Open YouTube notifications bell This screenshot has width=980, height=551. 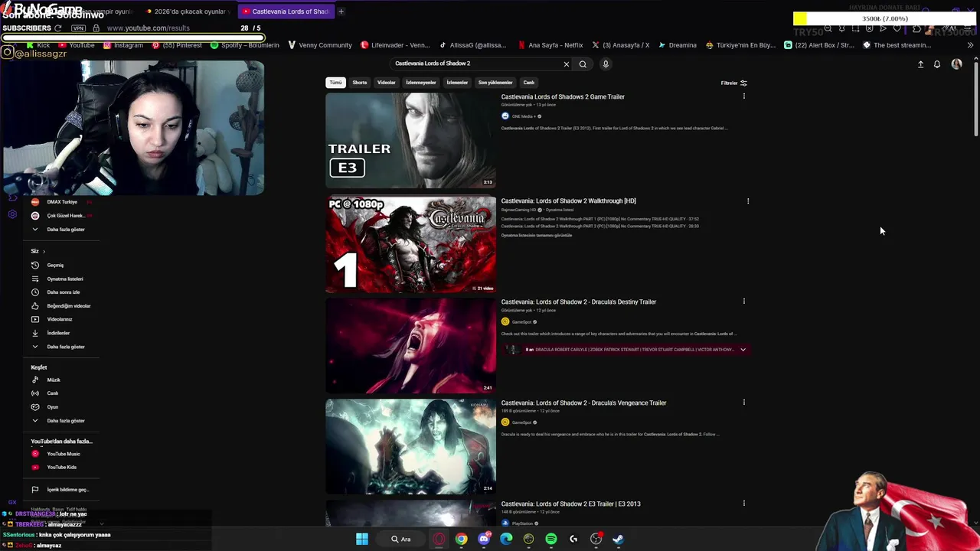[x=937, y=64]
